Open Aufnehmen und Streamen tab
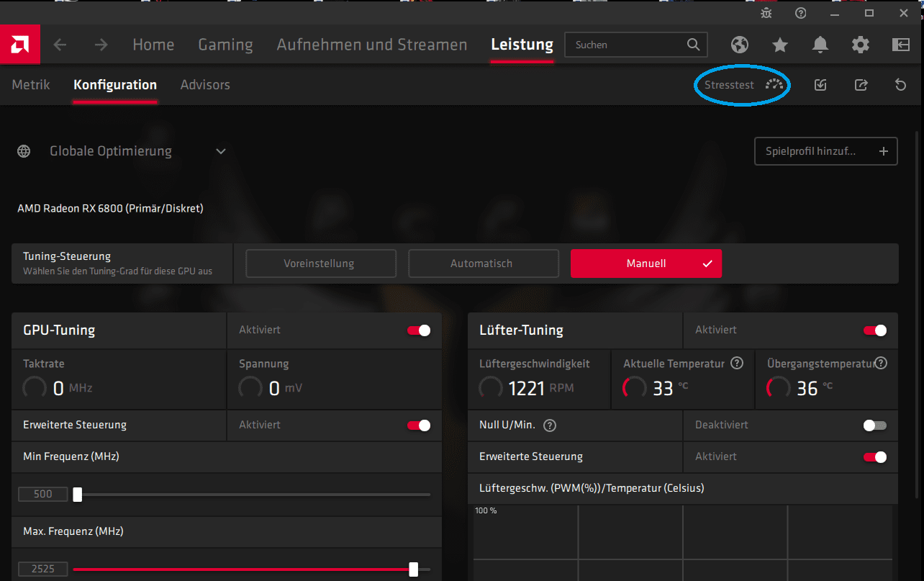This screenshot has height=581, width=924. tap(372, 45)
